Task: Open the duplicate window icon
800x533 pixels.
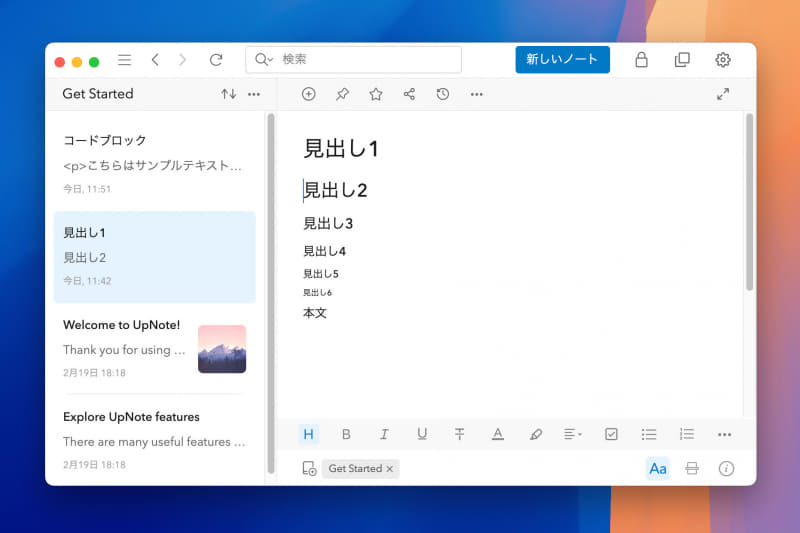Action: point(682,60)
